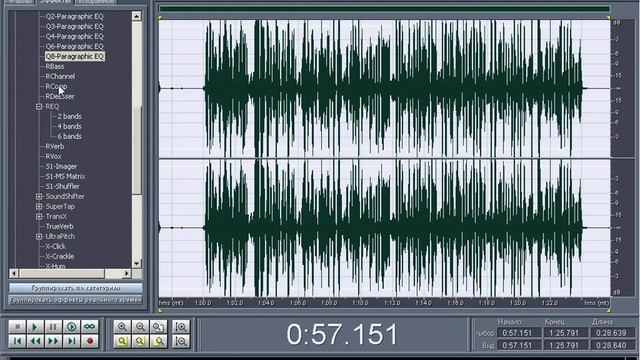This screenshot has height=360, width=640.
Task: Select the TrueVerb effect
Action: tap(60, 227)
